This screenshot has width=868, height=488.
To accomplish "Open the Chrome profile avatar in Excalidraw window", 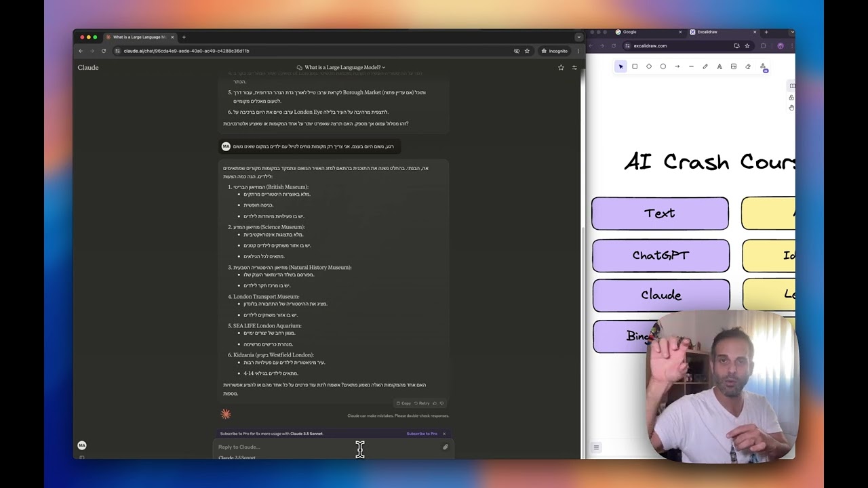I will (781, 46).
